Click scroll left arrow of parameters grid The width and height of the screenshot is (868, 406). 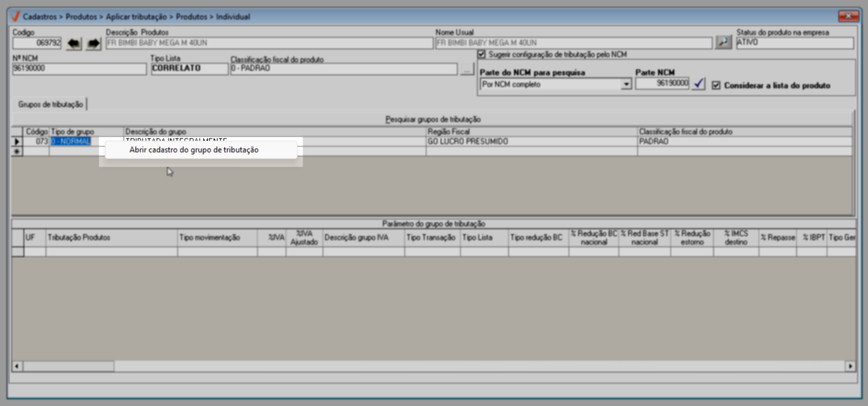17,367
